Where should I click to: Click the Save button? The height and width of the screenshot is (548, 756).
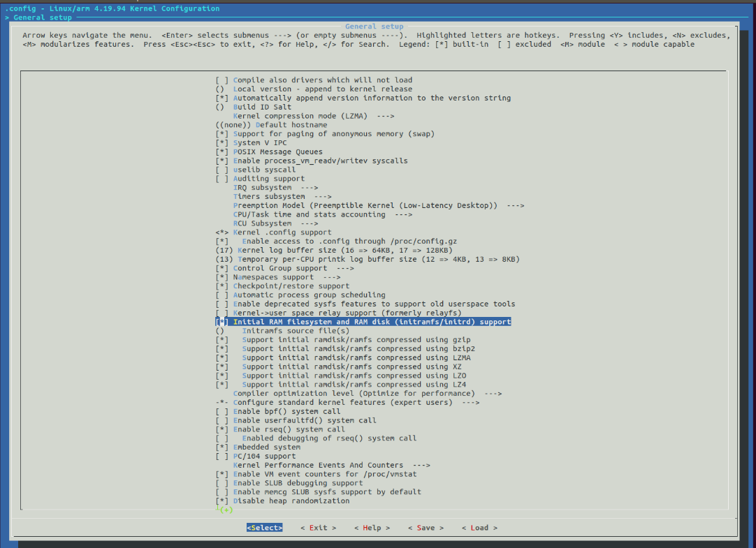426,528
